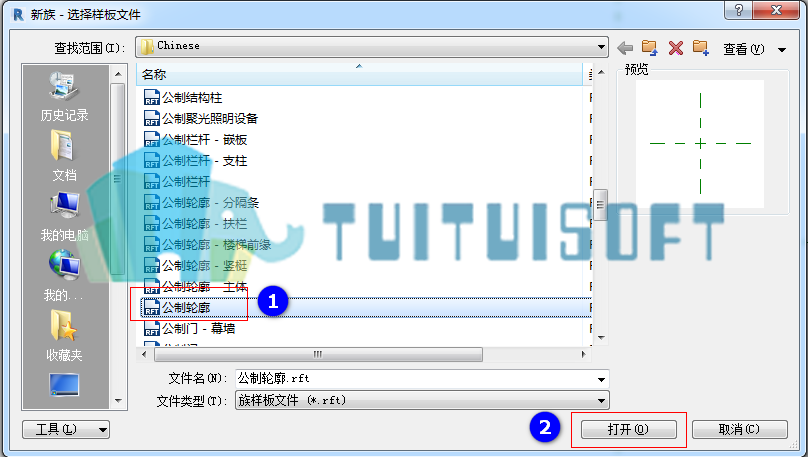Click the RFT icon of 公制栏杆 - 嵌板
The width and height of the screenshot is (808, 457).
point(152,140)
